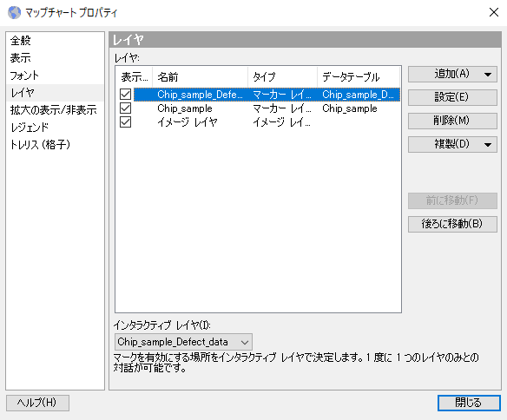Select the 全般 category
The image size is (507, 420).
point(21,41)
